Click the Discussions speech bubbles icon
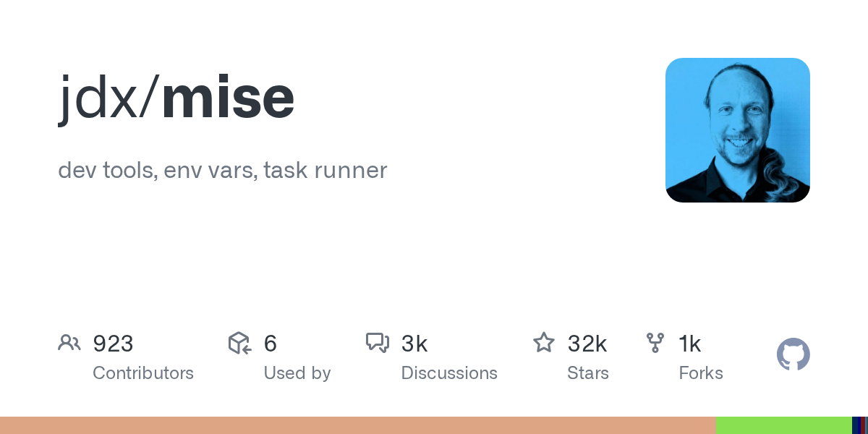 [x=378, y=343]
